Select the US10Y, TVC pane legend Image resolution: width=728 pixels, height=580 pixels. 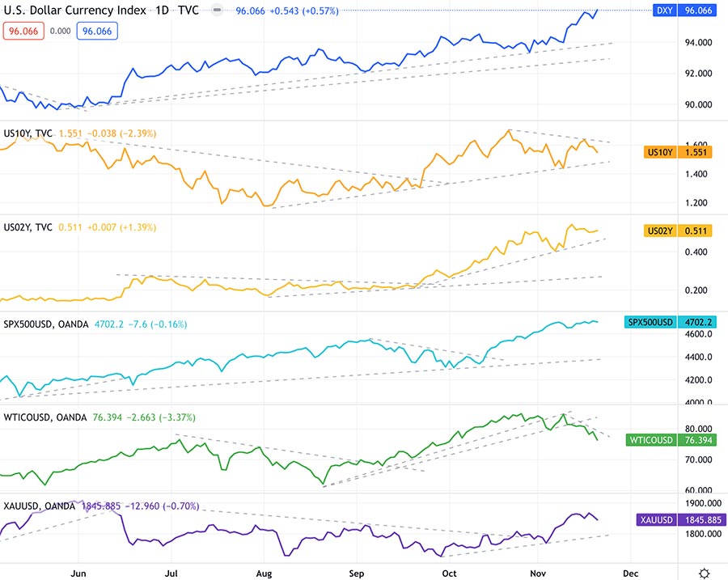[29, 133]
